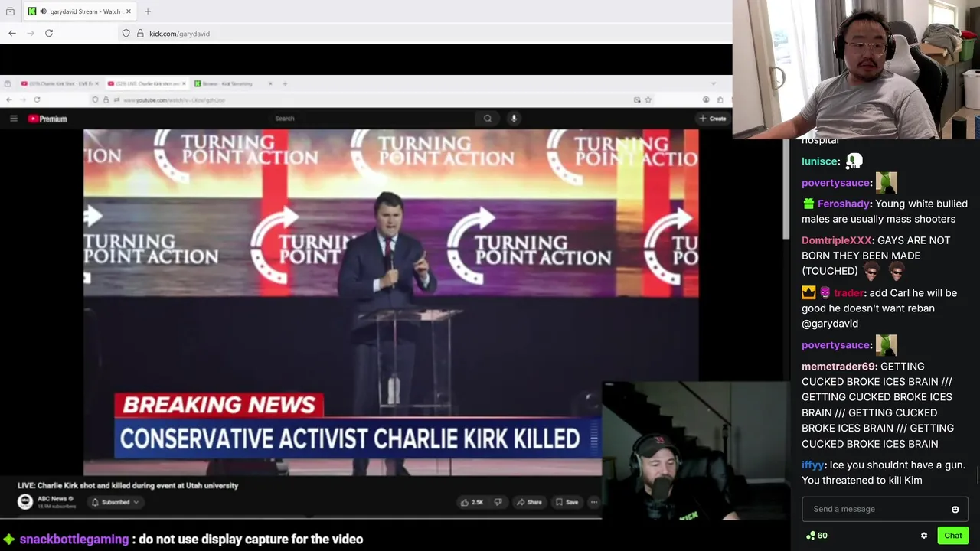Dislike the ABC News video
980x551 pixels.
(x=498, y=502)
